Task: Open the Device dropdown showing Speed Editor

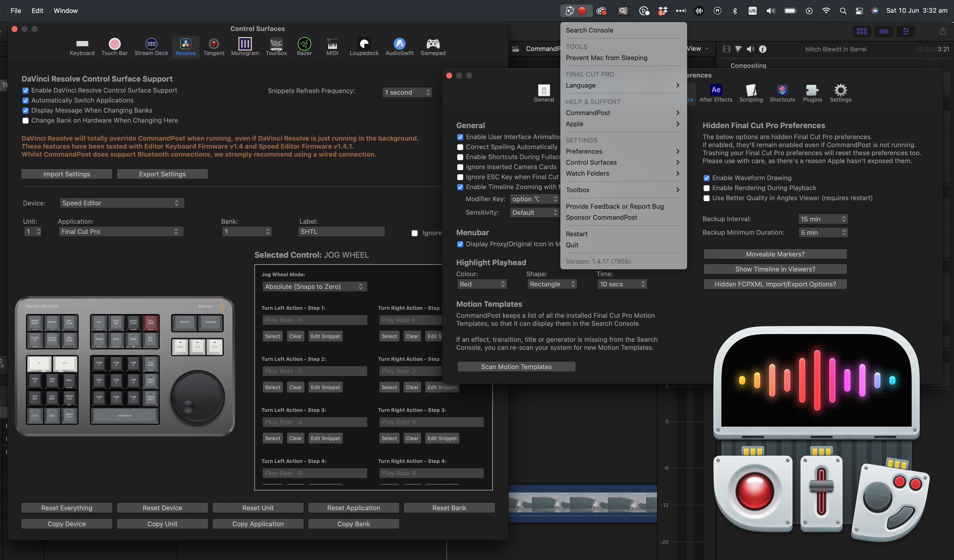Action: [121, 203]
